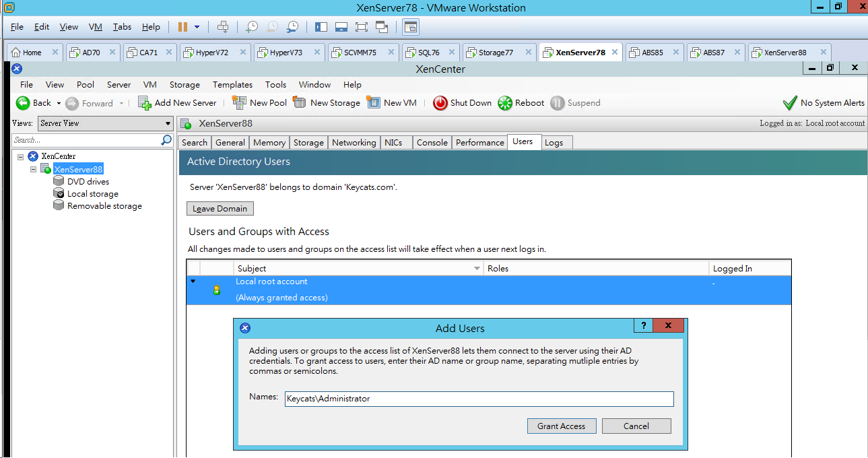Click New Storage toolbar button
This screenshot has width=868, height=458.
pyautogui.click(x=327, y=103)
